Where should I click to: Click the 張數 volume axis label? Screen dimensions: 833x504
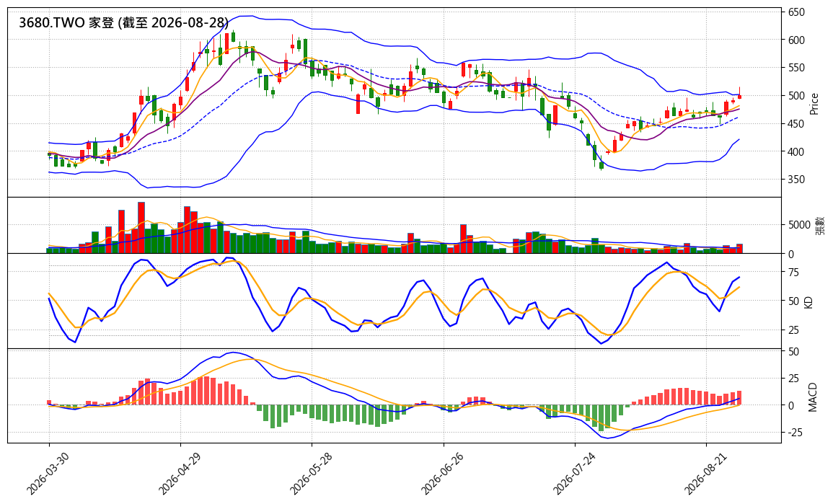(820, 226)
